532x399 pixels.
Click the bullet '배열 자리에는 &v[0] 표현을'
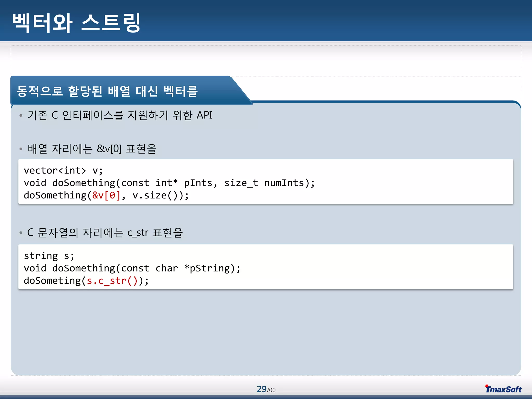92,149
